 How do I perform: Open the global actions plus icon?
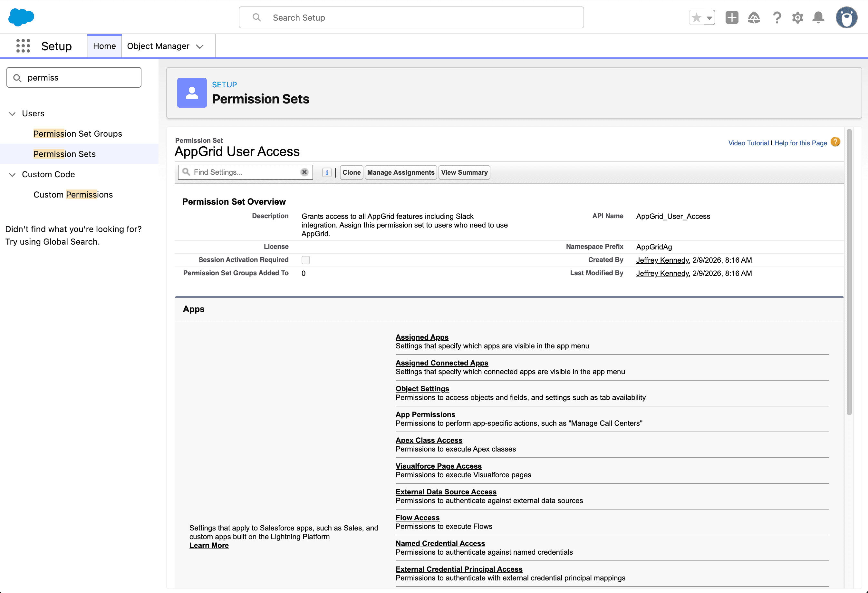click(732, 17)
